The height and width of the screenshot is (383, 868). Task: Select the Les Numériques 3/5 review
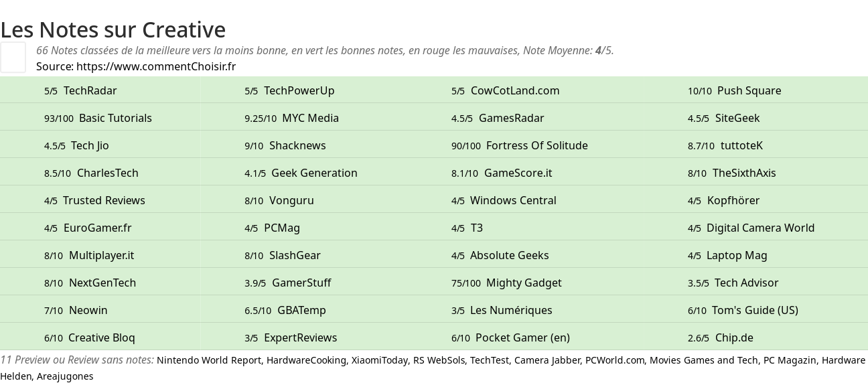(502, 310)
